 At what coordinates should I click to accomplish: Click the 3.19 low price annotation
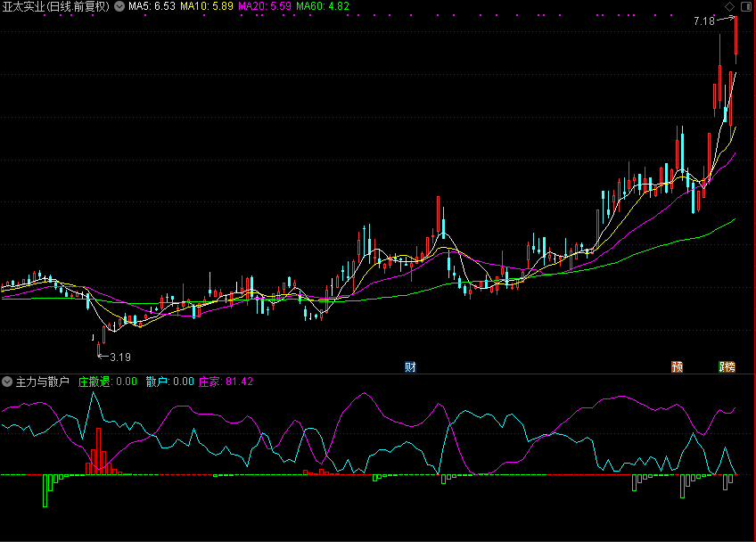[119, 357]
